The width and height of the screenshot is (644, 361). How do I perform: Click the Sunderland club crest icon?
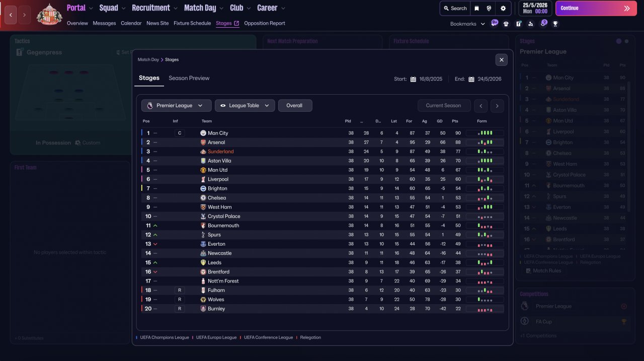pyautogui.click(x=49, y=15)
